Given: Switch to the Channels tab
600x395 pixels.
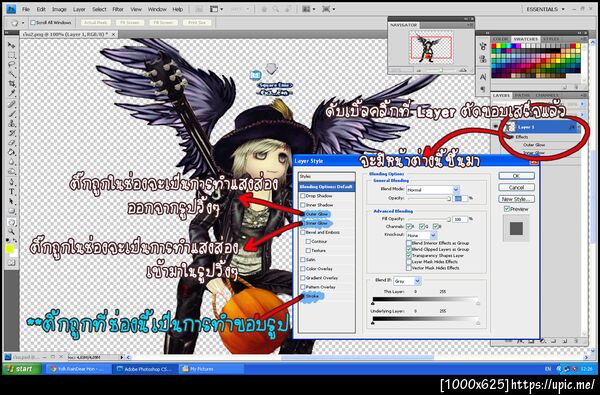Looking at the screenshot, I should point(548,95).
